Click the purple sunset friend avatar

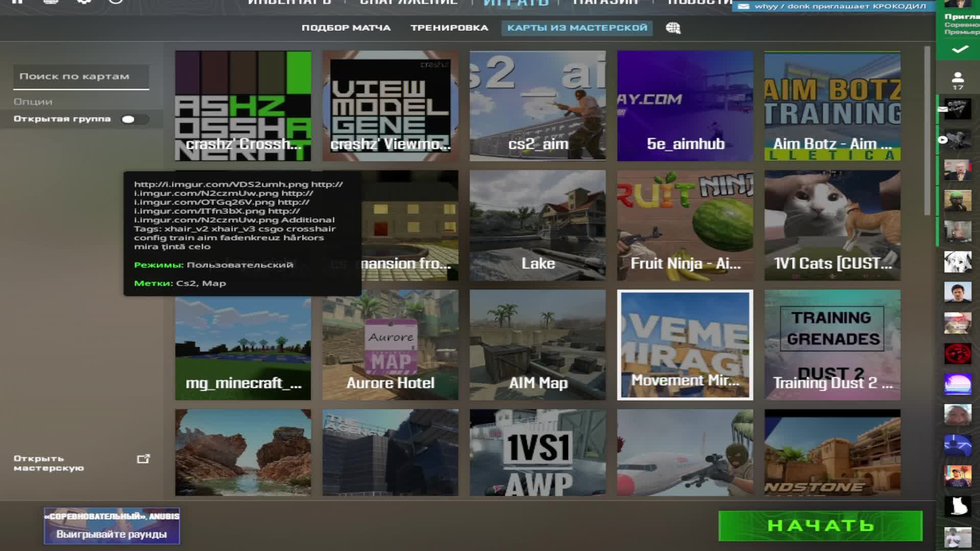coord(958,384)
